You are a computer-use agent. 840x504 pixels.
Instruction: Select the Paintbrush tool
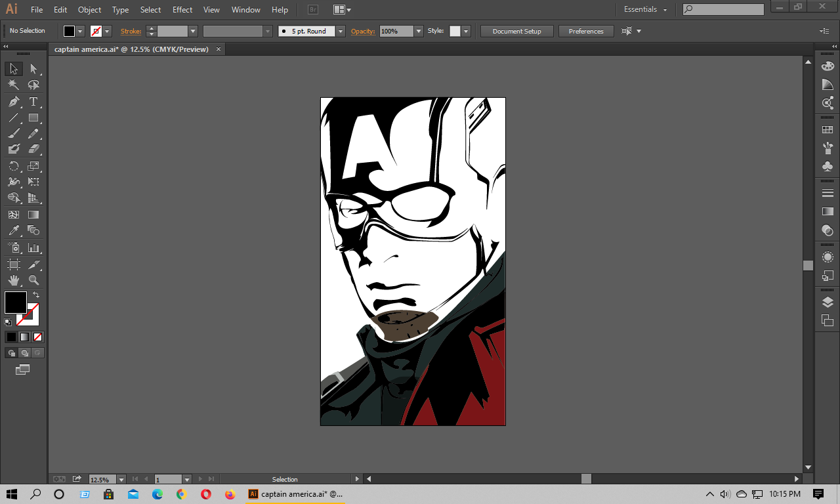coord(14,133)
